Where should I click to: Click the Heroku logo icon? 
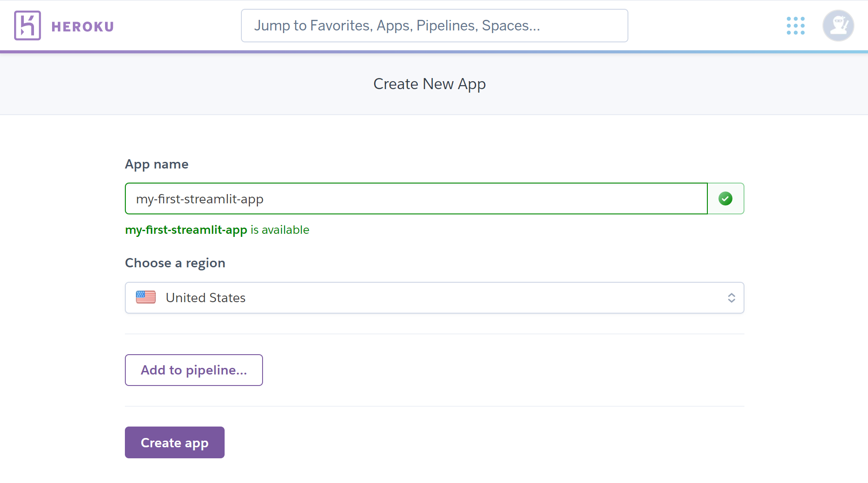point(27,26)
